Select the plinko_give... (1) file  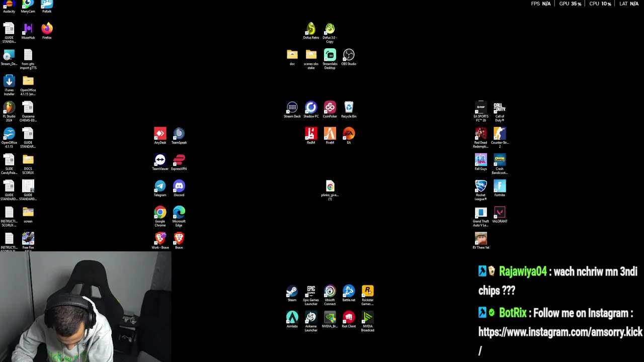click(330, 191)
